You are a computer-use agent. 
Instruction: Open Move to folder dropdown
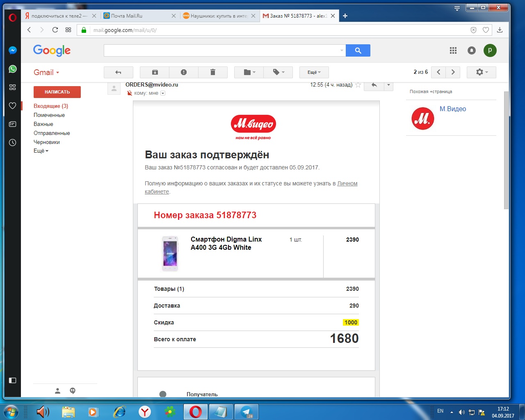[x=249, y=72]
